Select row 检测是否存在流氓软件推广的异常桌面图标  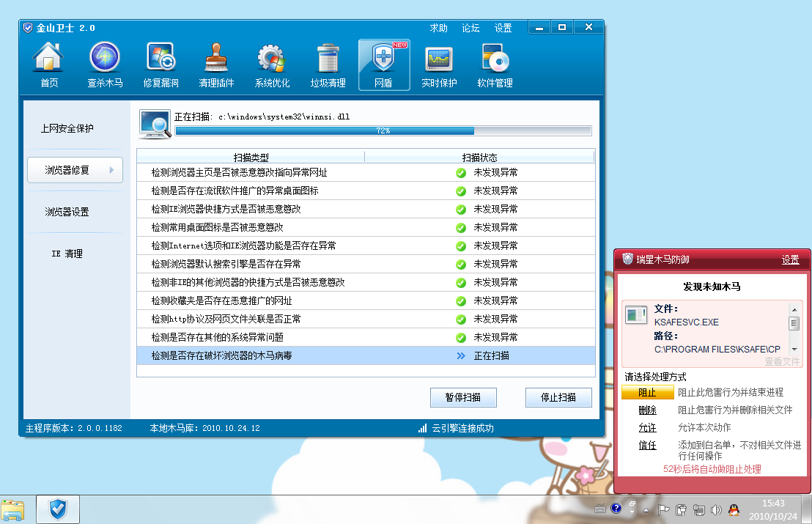point(366,191)
